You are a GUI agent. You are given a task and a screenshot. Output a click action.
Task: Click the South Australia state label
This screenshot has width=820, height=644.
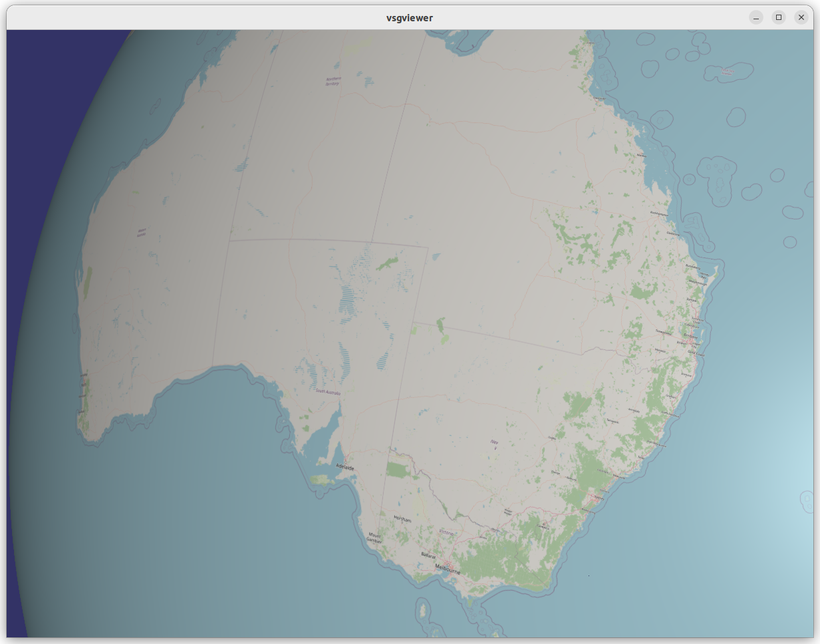(x=328, y=393)
